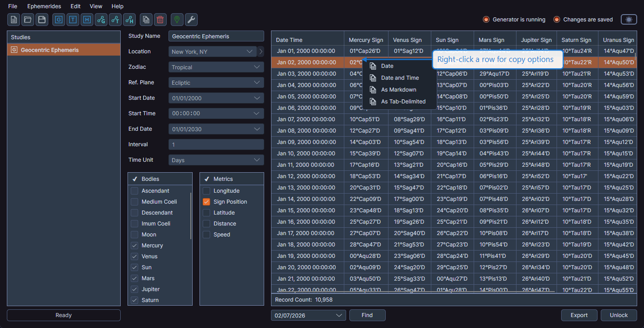Choose As Markdown from the context menu
Screen dimensions: 644x328
pos(399,90)
